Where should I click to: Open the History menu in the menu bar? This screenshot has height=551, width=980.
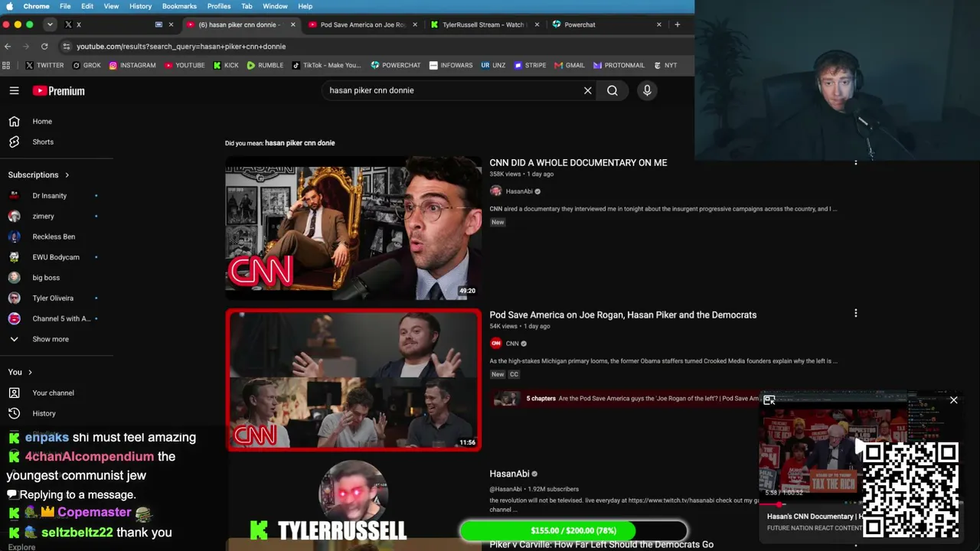tap(140, 6)
